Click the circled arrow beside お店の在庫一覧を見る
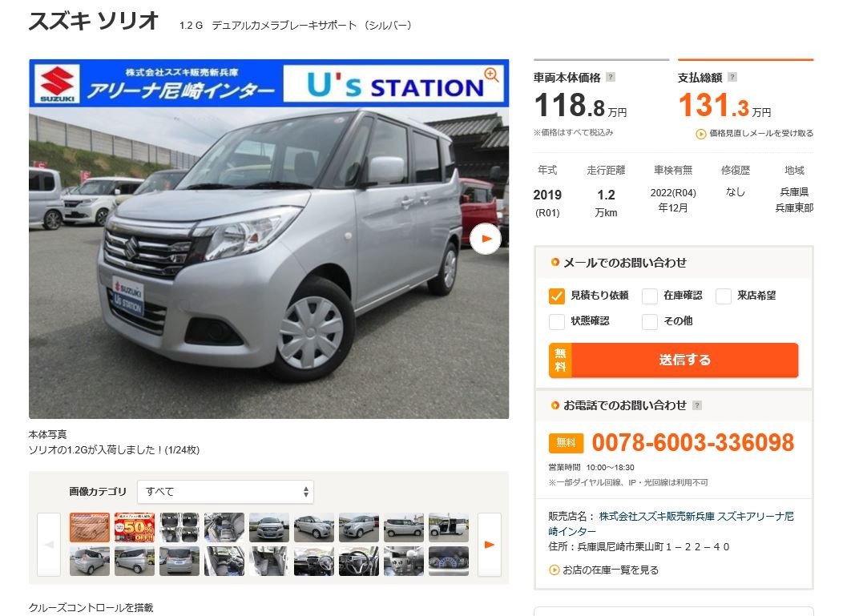Viewport: 863px width, 616px height. (x=554, y=570)
